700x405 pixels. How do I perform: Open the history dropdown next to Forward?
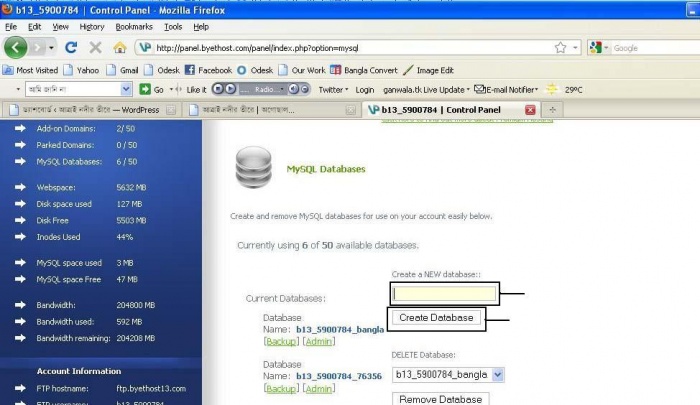coord(52,47)
